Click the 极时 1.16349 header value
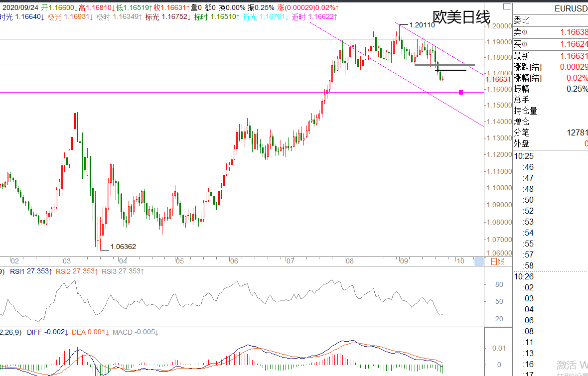The height and width of the screenshot is (376, 588). (119, 17)
